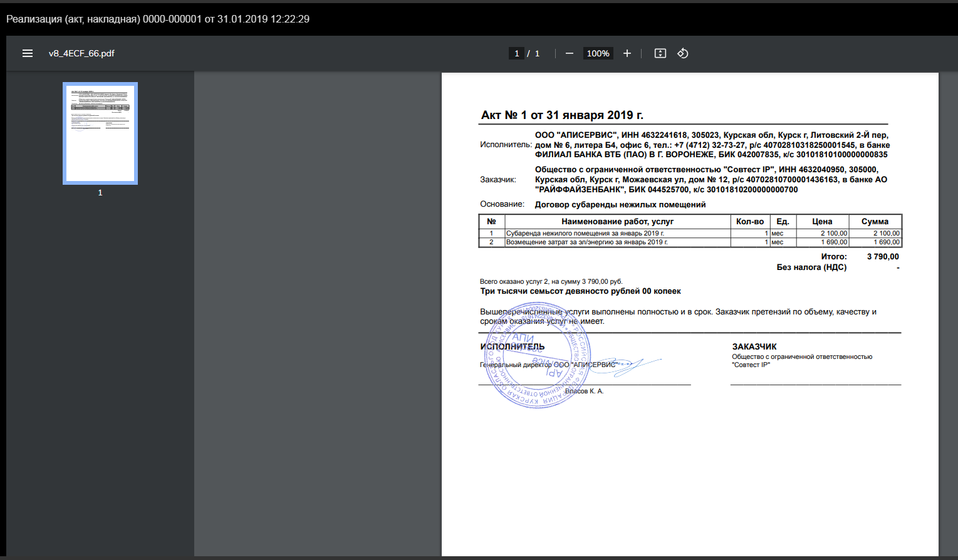
Task: Click the Основание: label
Action: (x=502, y=204)
